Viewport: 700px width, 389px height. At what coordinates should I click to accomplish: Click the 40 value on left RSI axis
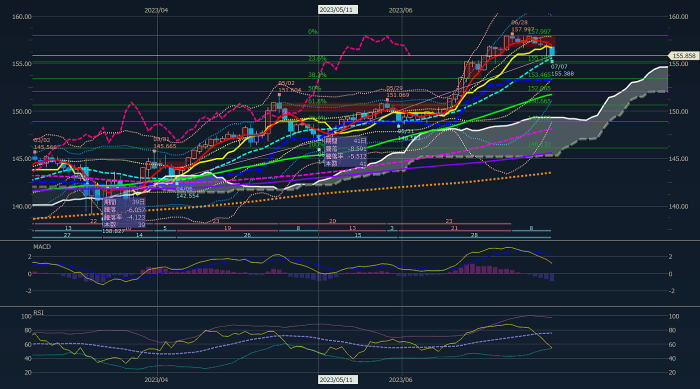pos(28,359)
